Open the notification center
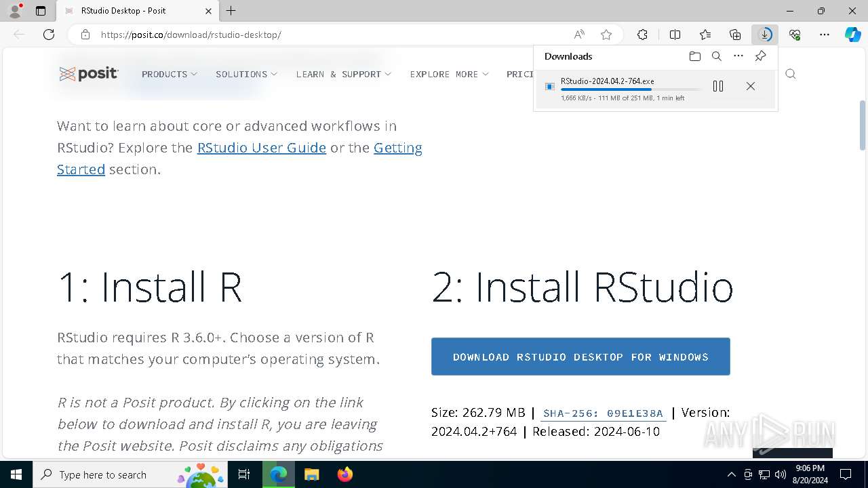Image resolution: width=868 pixels, height=488 pixels. [x=846, y=474]
